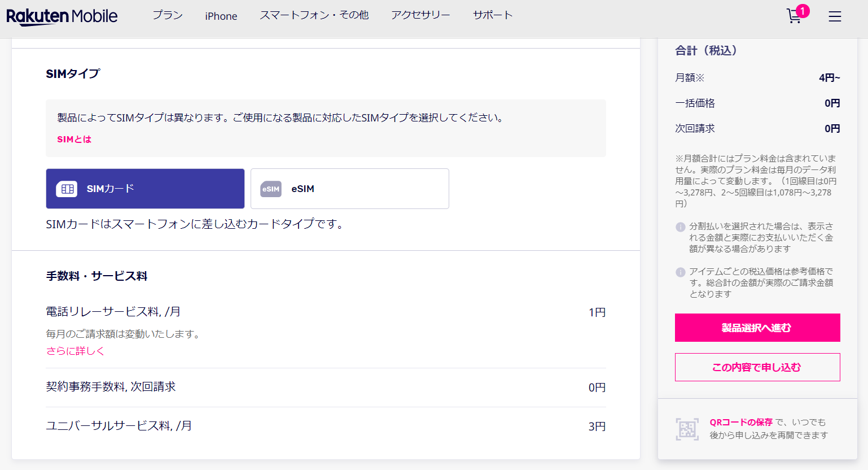Click the QR code icon

pyautogui.click(x=687, y=429)
